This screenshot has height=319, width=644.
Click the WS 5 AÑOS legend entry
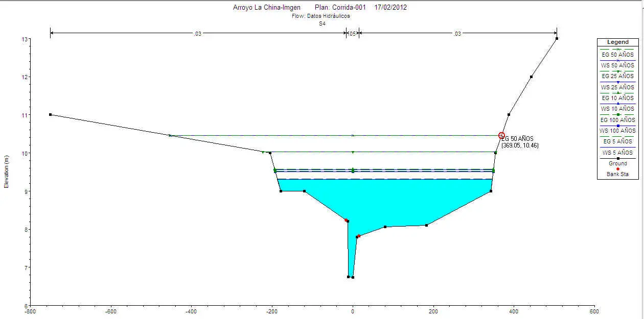point(617,153)
